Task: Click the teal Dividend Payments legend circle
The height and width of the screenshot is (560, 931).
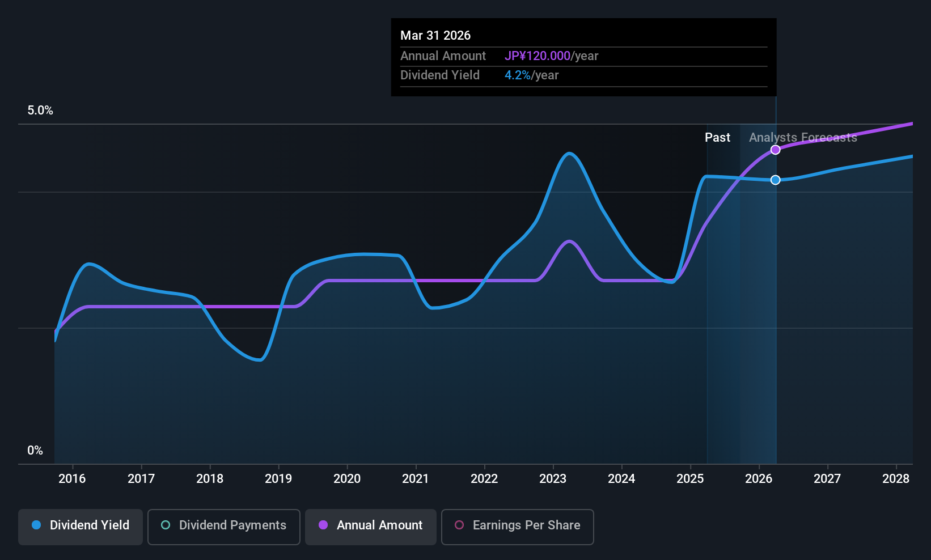Action: [166, 525]
